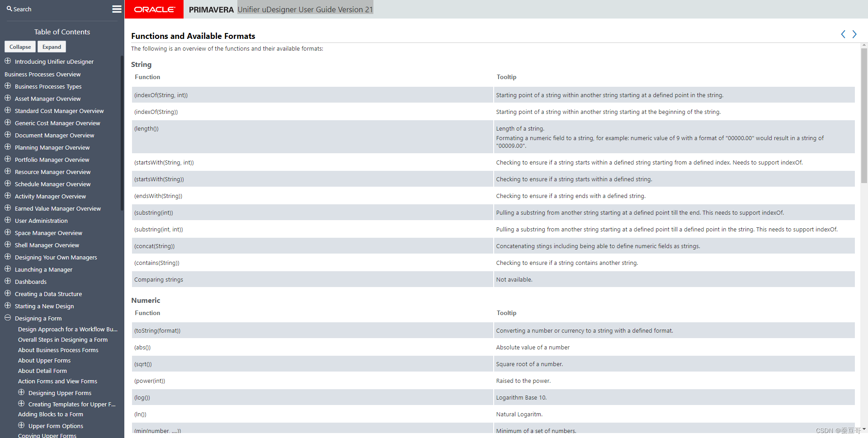Click the Functions and Available Formats heading
The height and width of the screenshot is (438, 868).
pyautogui.click(x=193, y=36)
